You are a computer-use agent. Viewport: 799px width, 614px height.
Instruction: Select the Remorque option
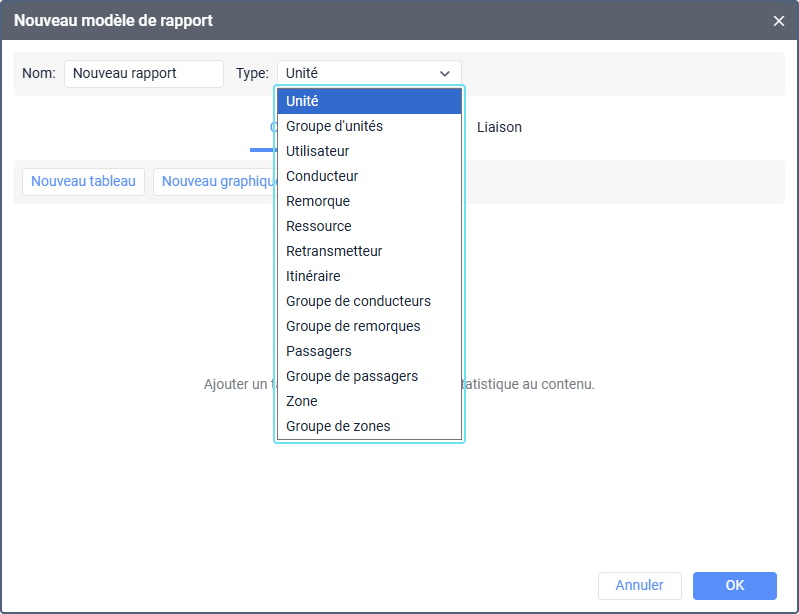[x=368, y=201]
